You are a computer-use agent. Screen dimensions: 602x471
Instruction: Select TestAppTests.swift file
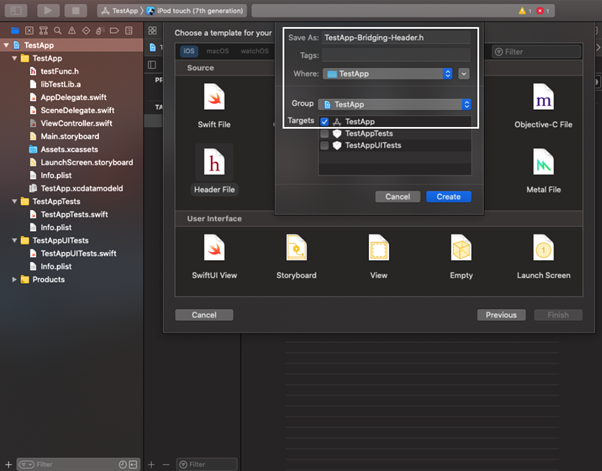pos(74,215)
